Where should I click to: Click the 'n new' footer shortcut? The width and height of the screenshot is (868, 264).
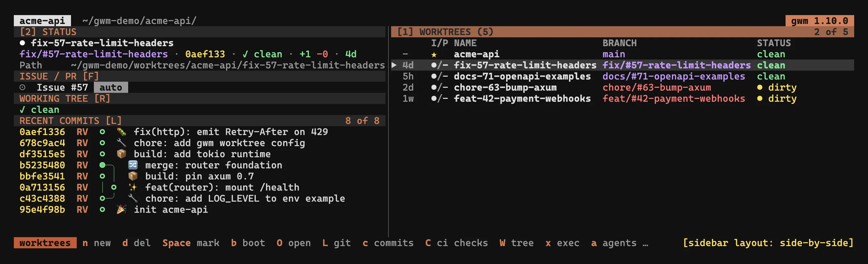[x=97, y=243]
